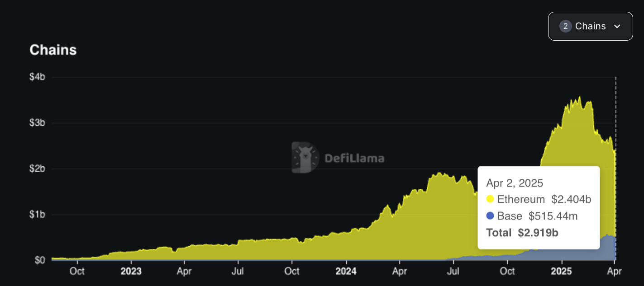Screen dimensions: 644x286
Task: Click the Base $515.44m tooltip value
Action: click(x=553, y=216)
